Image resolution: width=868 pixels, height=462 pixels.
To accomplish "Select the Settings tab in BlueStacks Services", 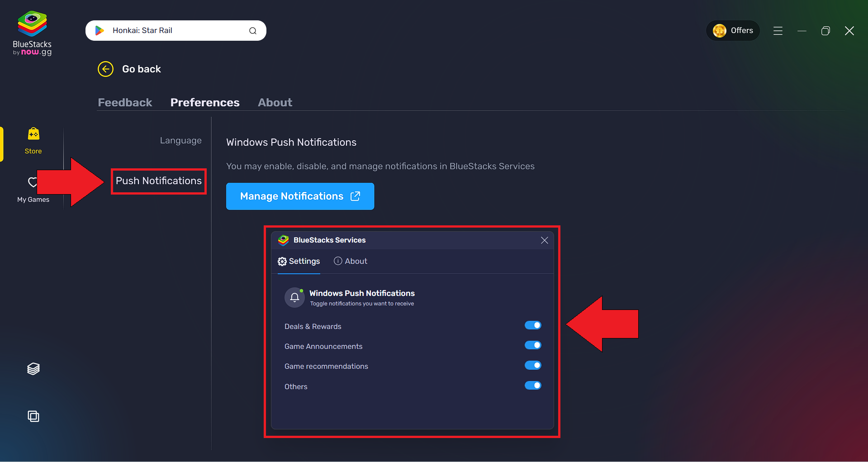I will click(299, 261).
